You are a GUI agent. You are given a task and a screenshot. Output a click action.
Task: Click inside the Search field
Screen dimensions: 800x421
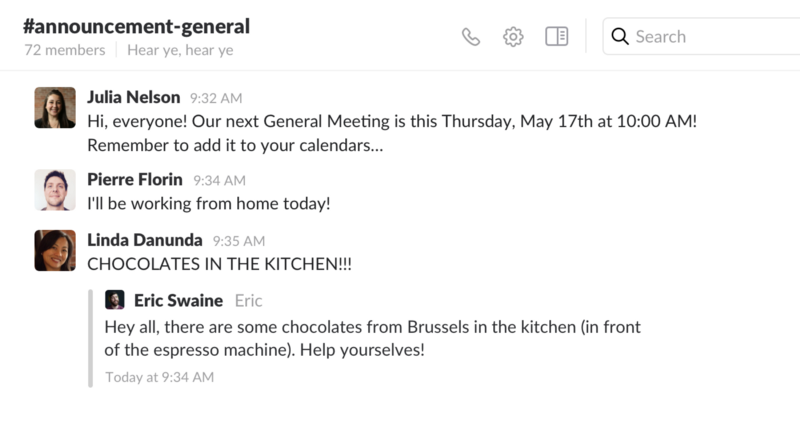[701, 36]
